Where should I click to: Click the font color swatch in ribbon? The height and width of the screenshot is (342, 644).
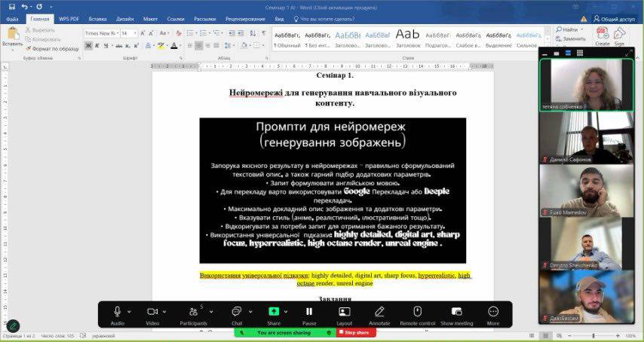(174, 45)
